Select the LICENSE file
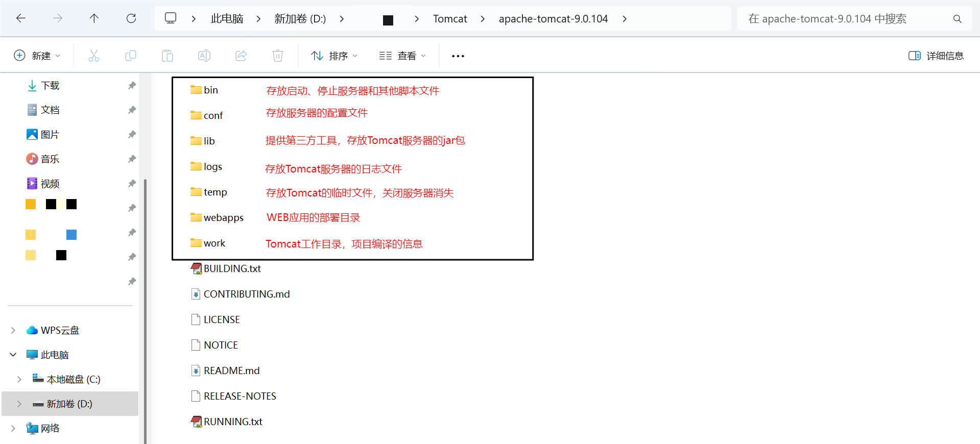The image size is (980, 444). tap(215, 320)
